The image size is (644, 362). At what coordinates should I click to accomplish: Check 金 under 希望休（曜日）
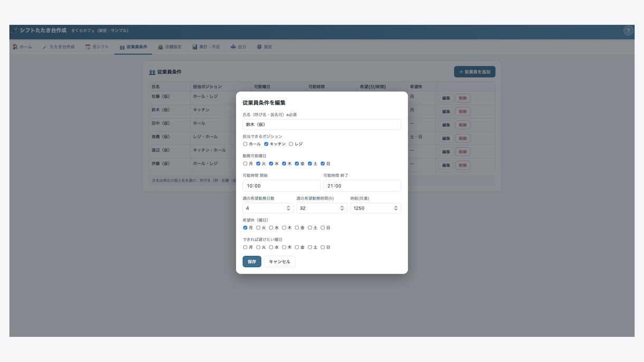point(297,228)
